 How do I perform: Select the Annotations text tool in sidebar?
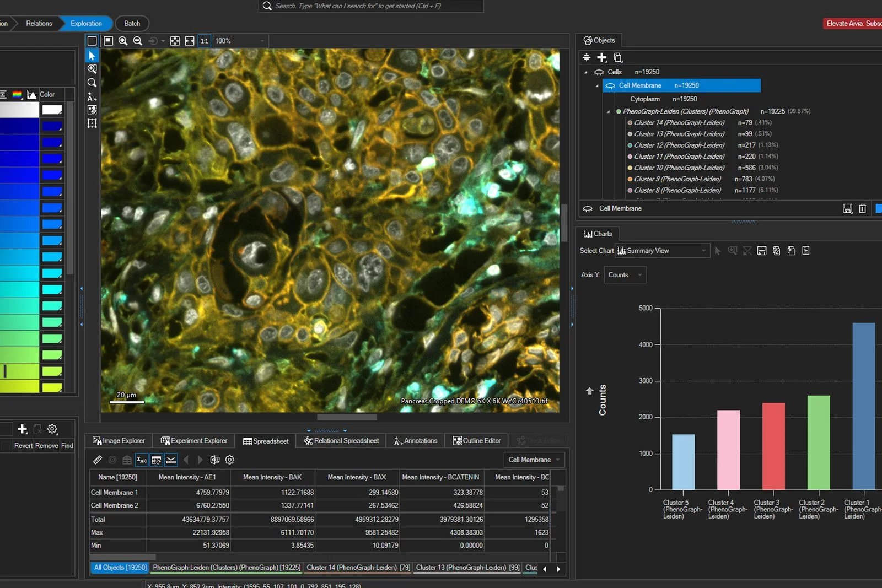(92, 98)
